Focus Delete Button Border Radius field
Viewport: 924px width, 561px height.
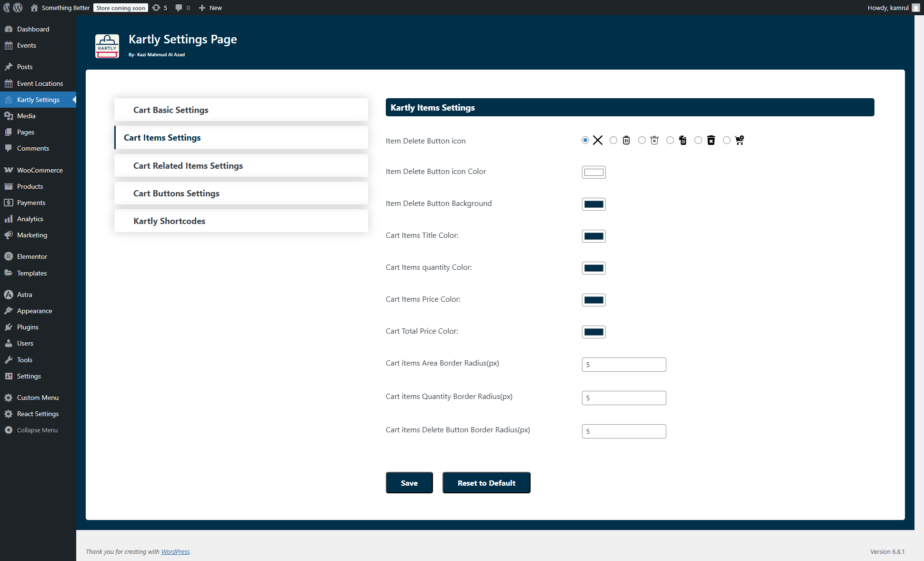point(624,431)
